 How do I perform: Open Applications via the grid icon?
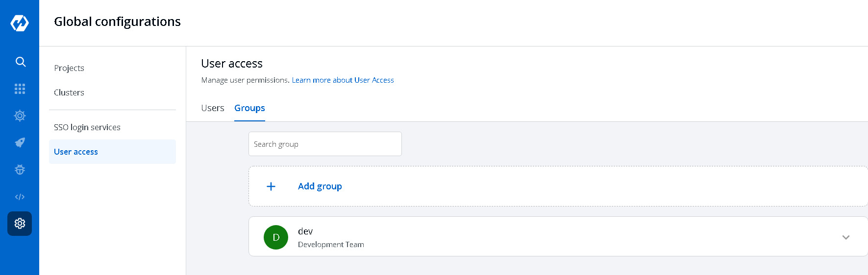pos(20,89)
